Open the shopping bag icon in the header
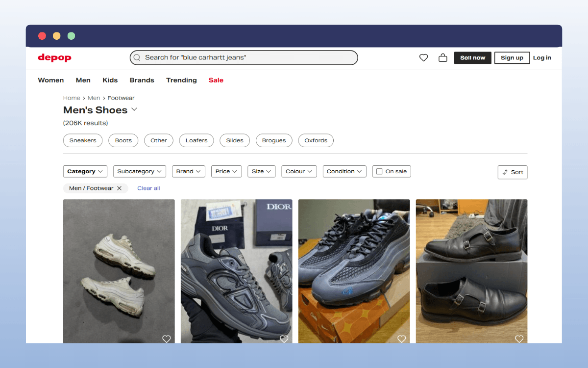 pyautogui.click(x=442, y=57)
